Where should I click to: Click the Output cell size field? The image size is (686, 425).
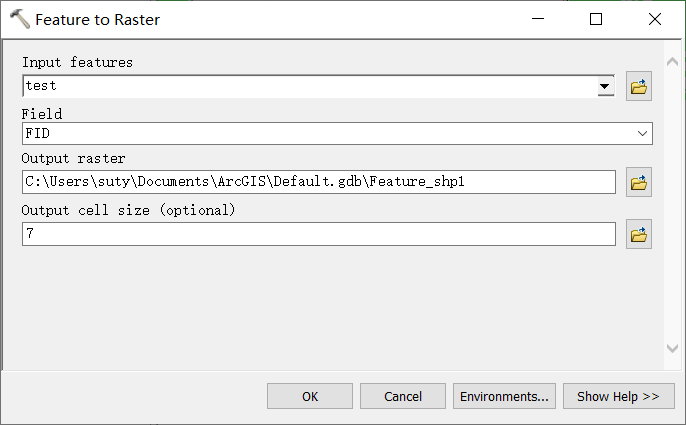pyautogui.click(x=319, y=234)
